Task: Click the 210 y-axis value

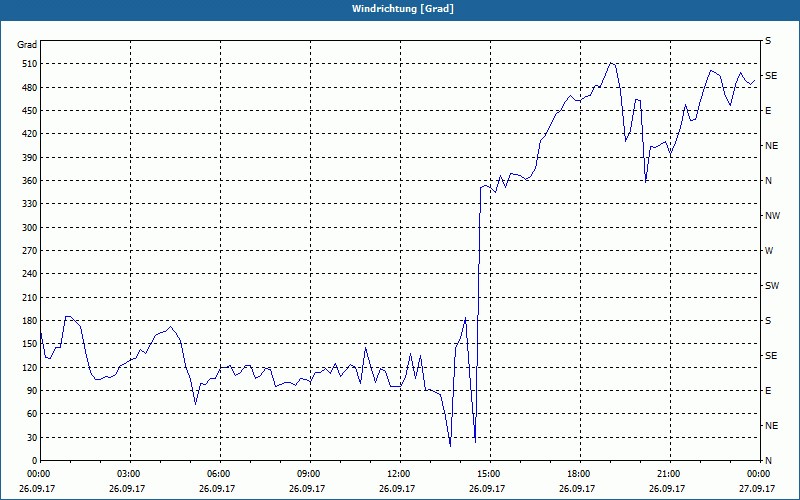Action: point(30,297)
